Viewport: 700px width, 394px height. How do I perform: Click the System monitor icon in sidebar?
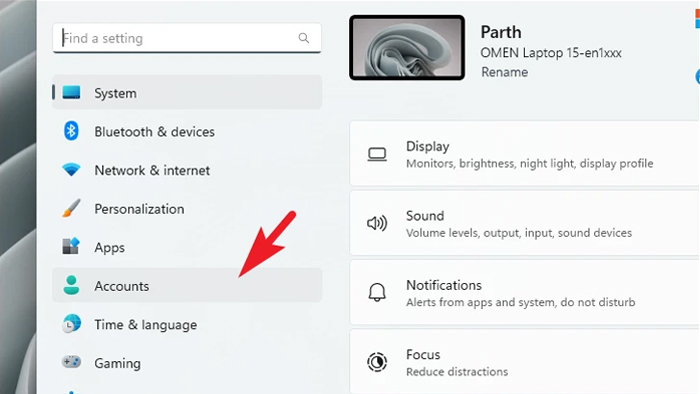[71, 92]
